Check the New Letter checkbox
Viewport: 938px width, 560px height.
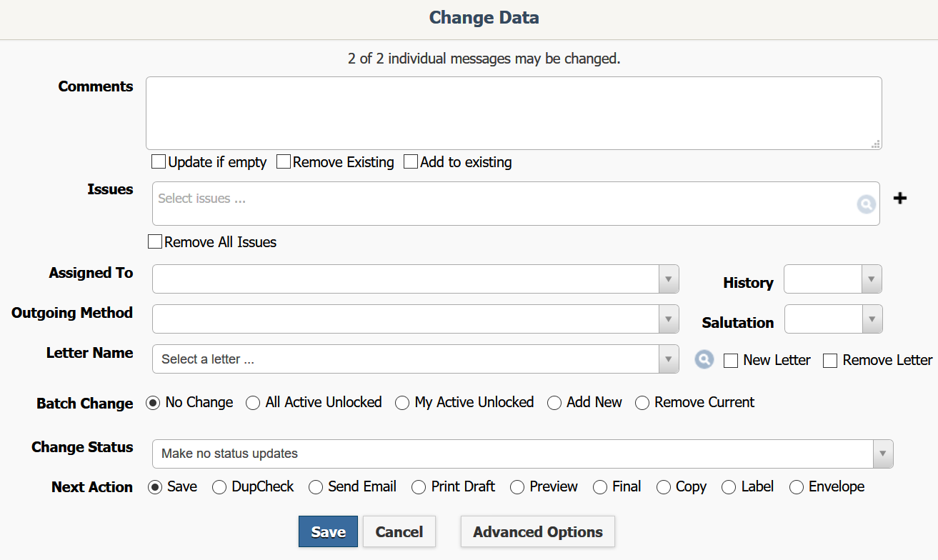coord(731,361)
